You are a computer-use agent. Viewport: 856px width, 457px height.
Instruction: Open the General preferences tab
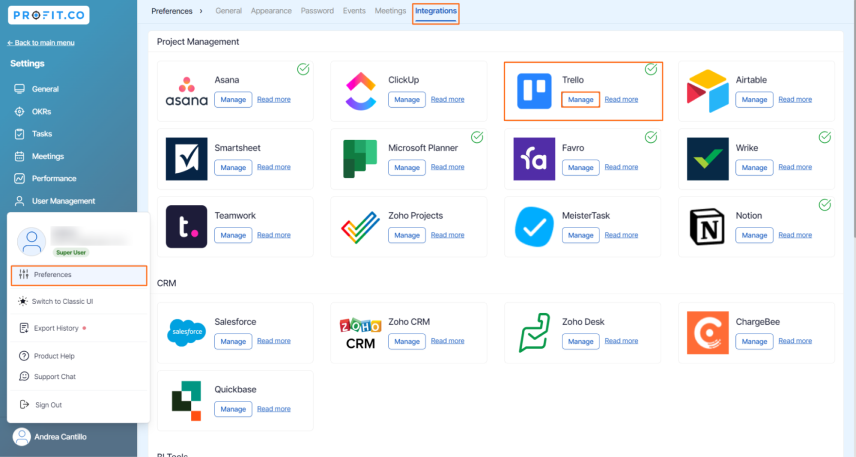pos(228,11)
